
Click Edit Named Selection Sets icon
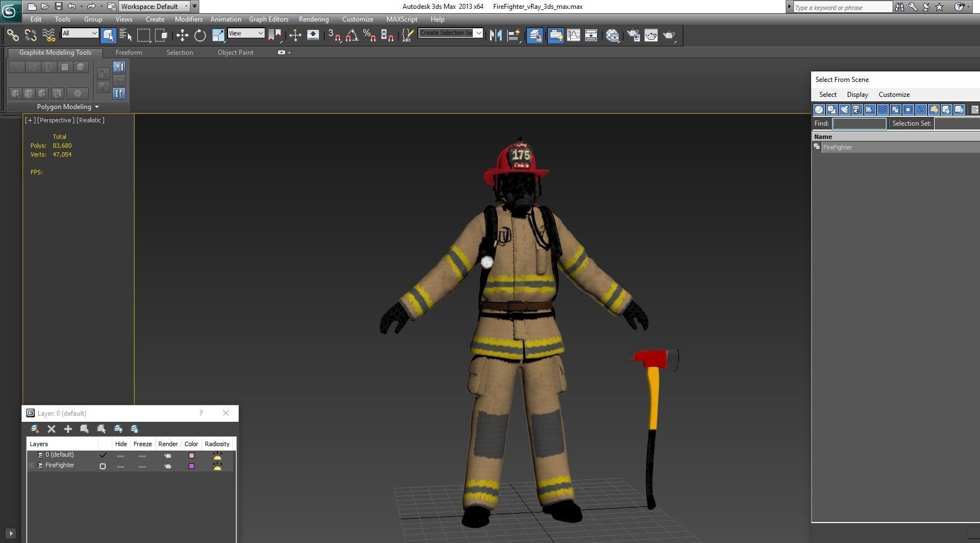407,35
